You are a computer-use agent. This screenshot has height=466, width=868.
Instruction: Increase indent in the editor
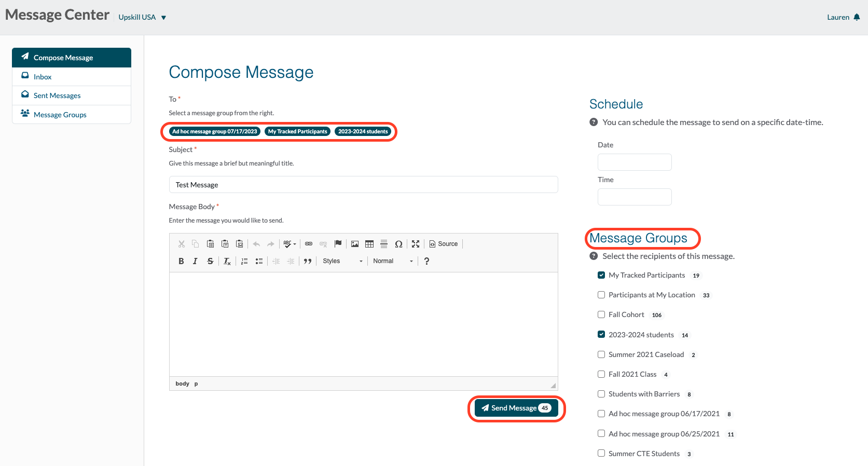(291, 261)
